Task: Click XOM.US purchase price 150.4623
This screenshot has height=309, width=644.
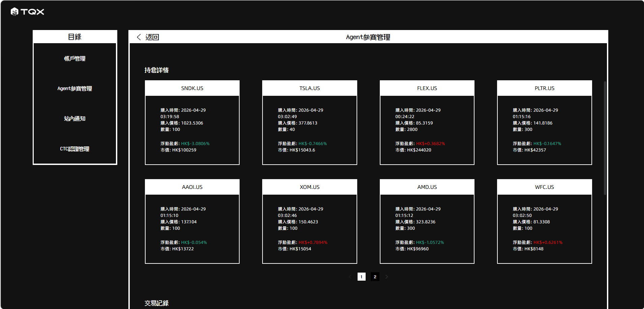Action: pyautogui.click(x=308, y=222)
